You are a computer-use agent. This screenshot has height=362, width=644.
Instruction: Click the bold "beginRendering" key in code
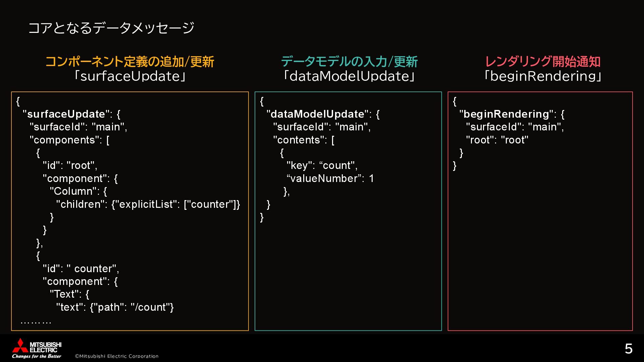pyautogui.click(x=506, y=114)
